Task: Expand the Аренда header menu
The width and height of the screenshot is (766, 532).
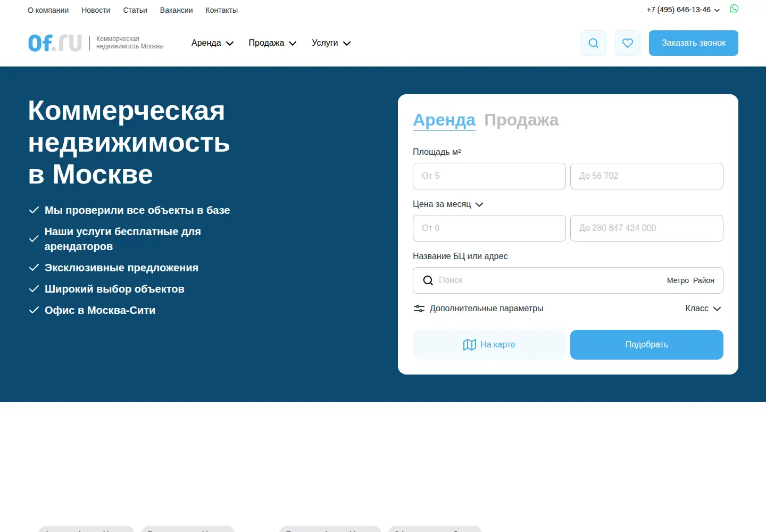Action: click(x=212, y=43)
